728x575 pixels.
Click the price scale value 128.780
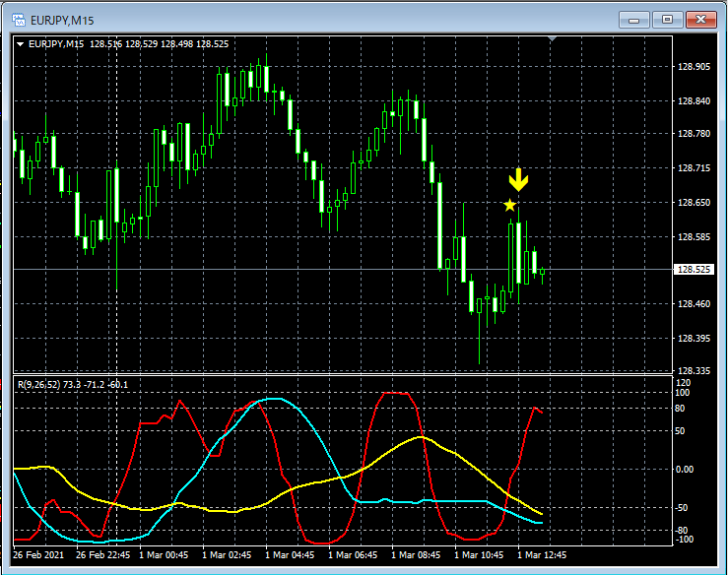(x=694, y=134)
